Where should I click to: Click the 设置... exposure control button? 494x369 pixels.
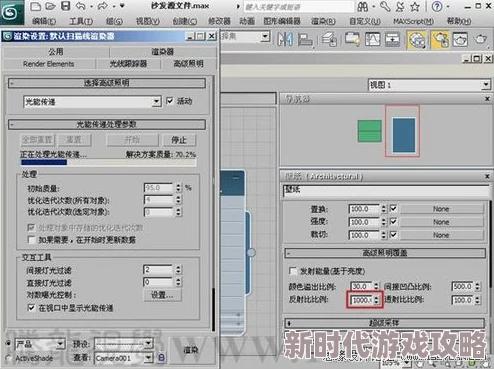pyautogui.click(x=162, y=295)
